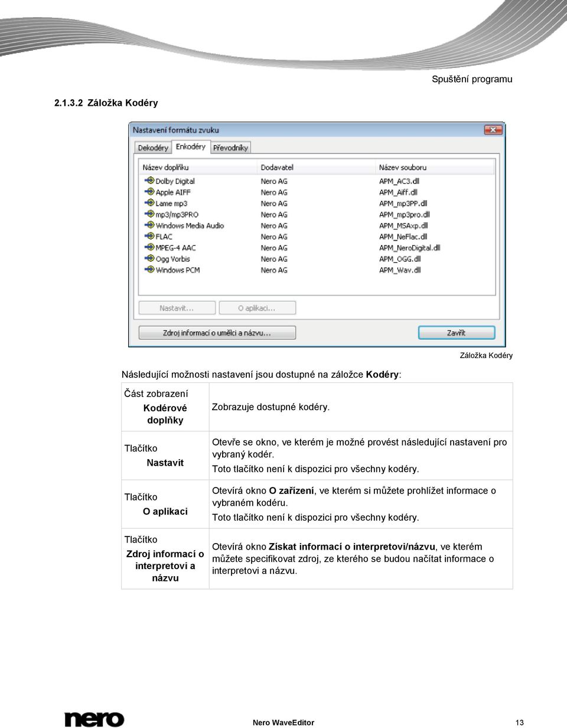Sort by the Název doplňku column header
Viewport: 567px width, 728px height.
pos(198,168)
